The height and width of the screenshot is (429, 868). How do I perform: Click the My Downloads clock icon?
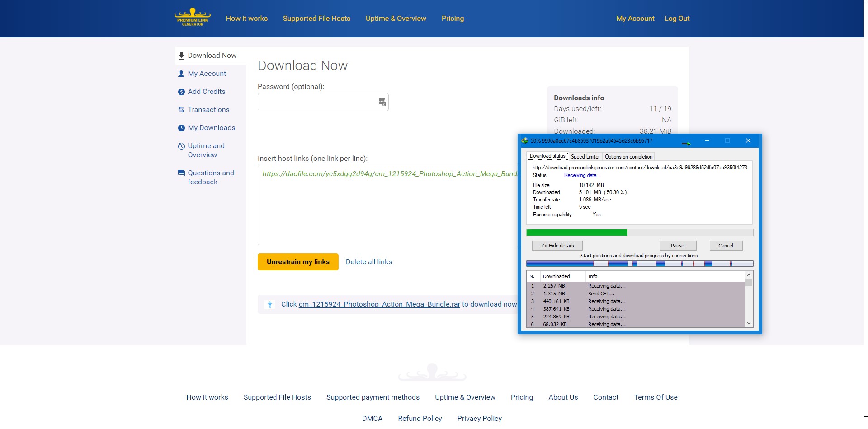(x=181, y=128)
